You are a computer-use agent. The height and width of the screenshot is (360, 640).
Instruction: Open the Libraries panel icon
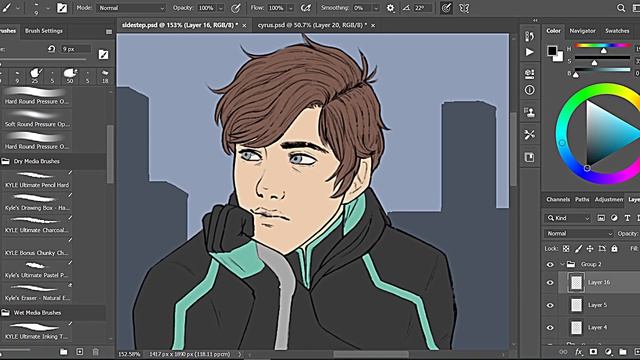[x=529, y=157]
